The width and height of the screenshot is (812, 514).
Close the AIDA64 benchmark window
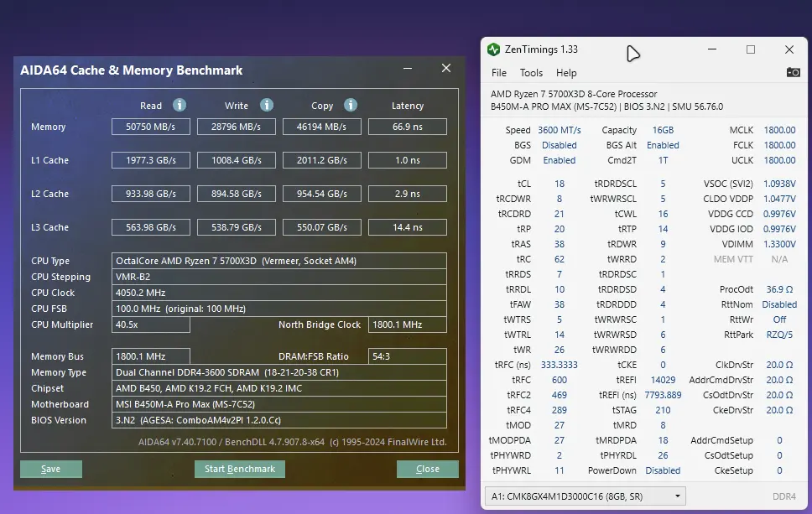[446, 68]
